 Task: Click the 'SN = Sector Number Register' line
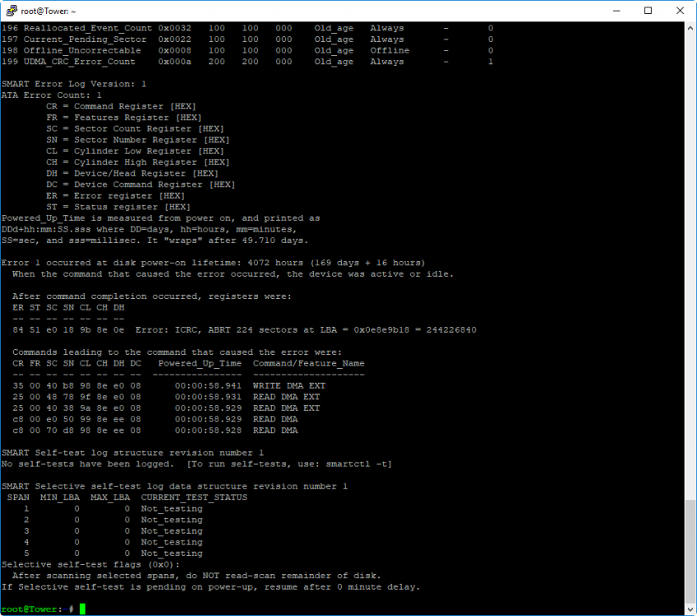point(138,140)
